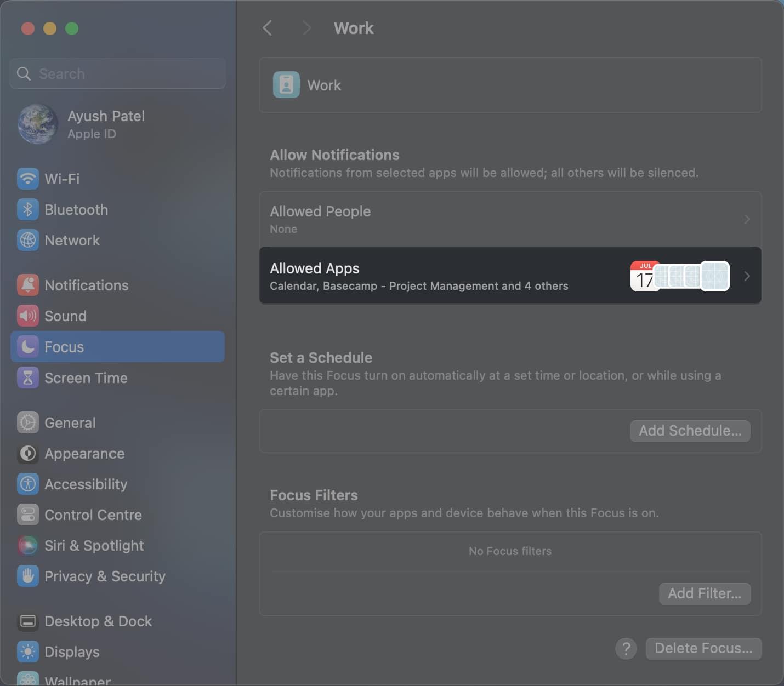Open the Bluetooth settings pane
Viewport: 784px width, 686px height.
(x=117, y=209)
